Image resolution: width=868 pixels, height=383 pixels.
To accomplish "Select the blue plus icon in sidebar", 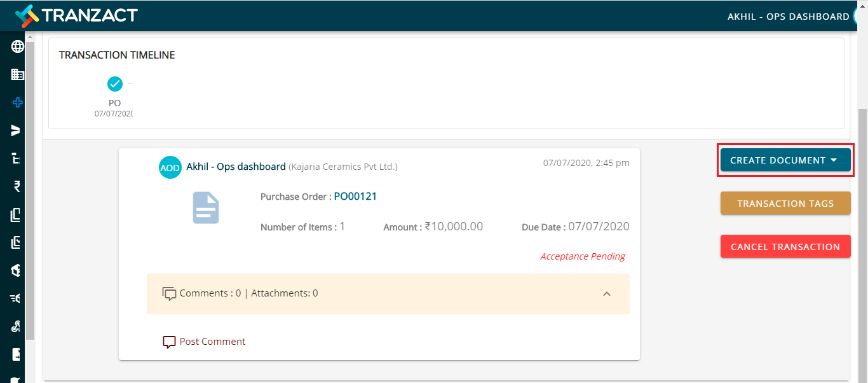I will 18,102.
